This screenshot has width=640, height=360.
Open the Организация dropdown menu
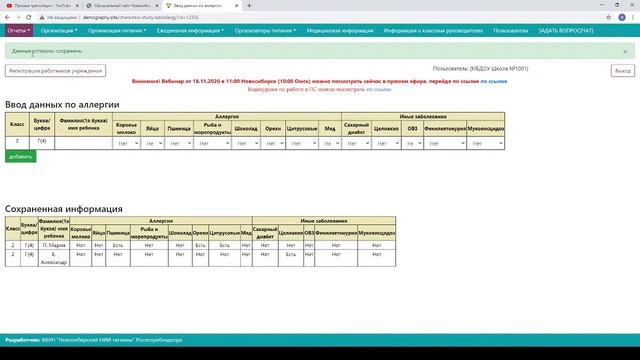59,31
